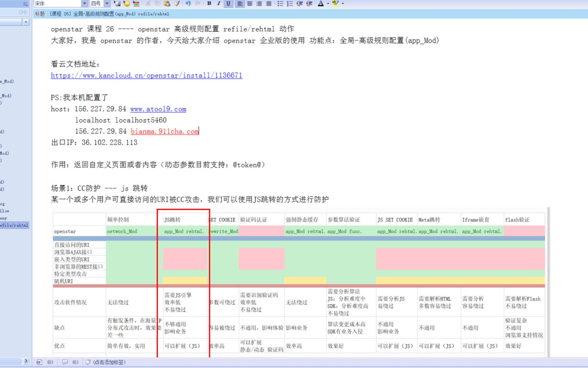The height and width of the screenshot is (368, 588).
Task: Click the attachment icon in the status bar
Action: pos(39,362)
